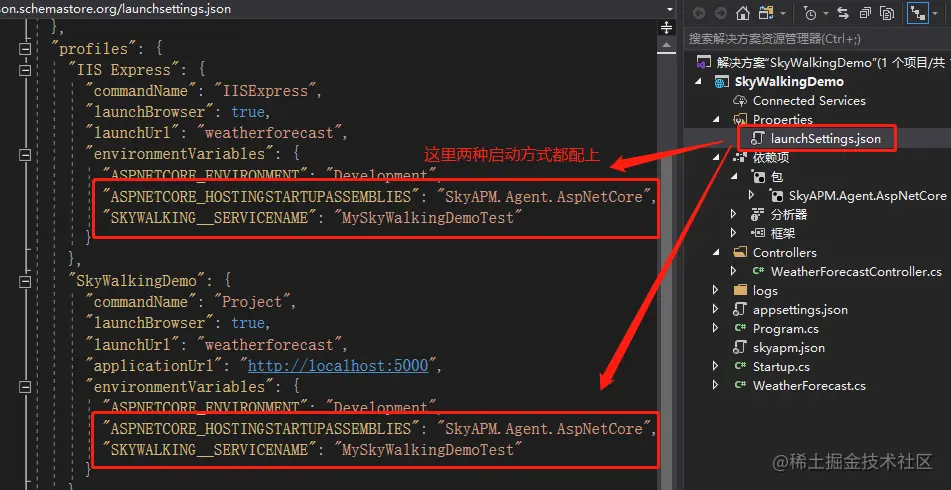The height and width of the screenshot is (490, 951).
Task: Switch between solutions and folder views icon
Action: 765,13
